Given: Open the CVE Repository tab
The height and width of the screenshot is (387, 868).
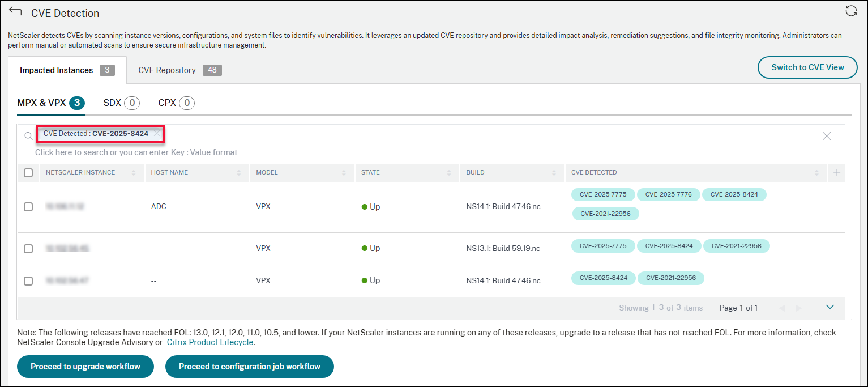Looking at the screenshot, I should point(180,70).
